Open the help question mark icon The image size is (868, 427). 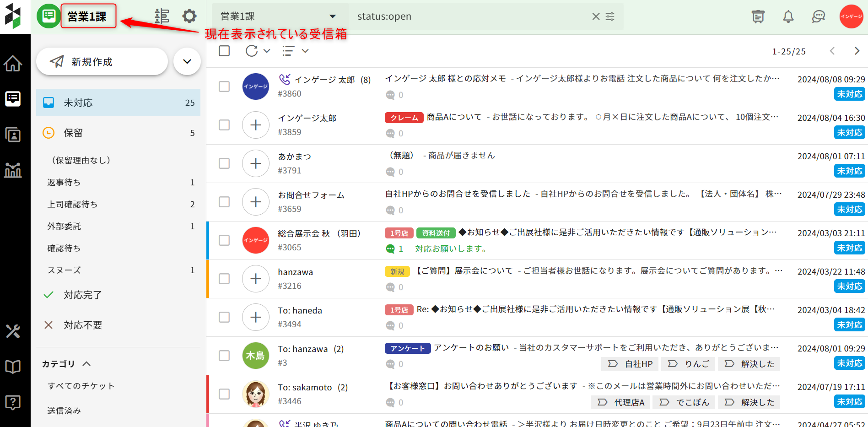click(13, 402)
